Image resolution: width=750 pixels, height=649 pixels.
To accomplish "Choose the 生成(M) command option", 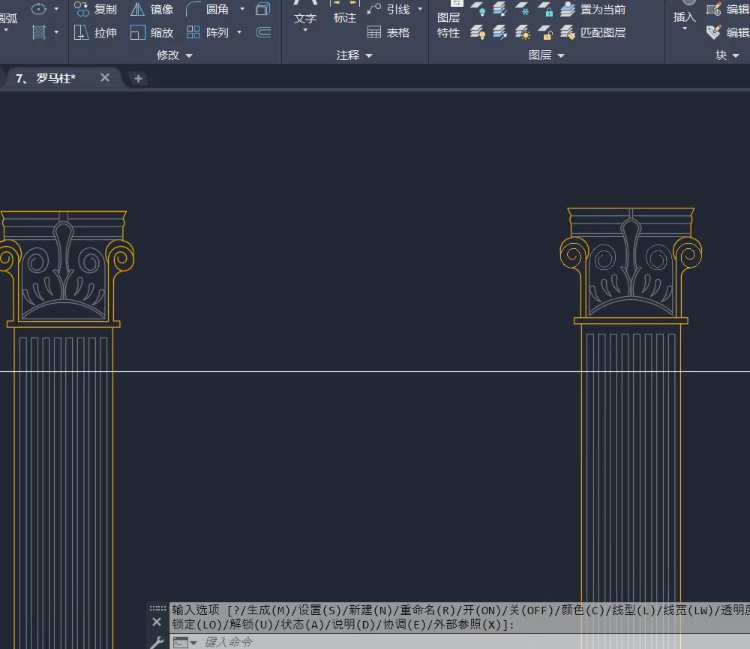I will 269,610.
